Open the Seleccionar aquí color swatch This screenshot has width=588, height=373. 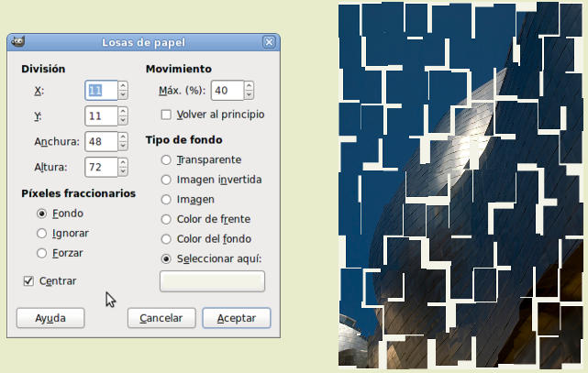click(x=212, y=281)
